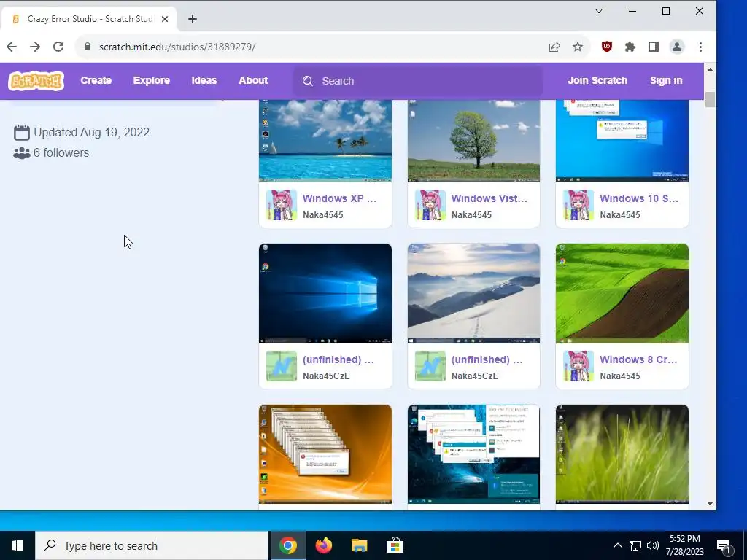The height and width of the screenshot is (560, 747).
Task: Click Join Scratch
Action: pos(597,80)
